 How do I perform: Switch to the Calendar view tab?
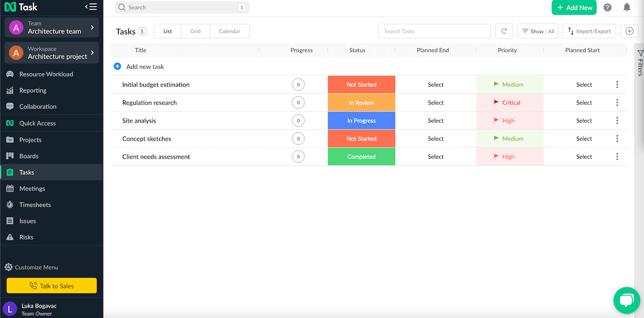(x=229, y=31)
